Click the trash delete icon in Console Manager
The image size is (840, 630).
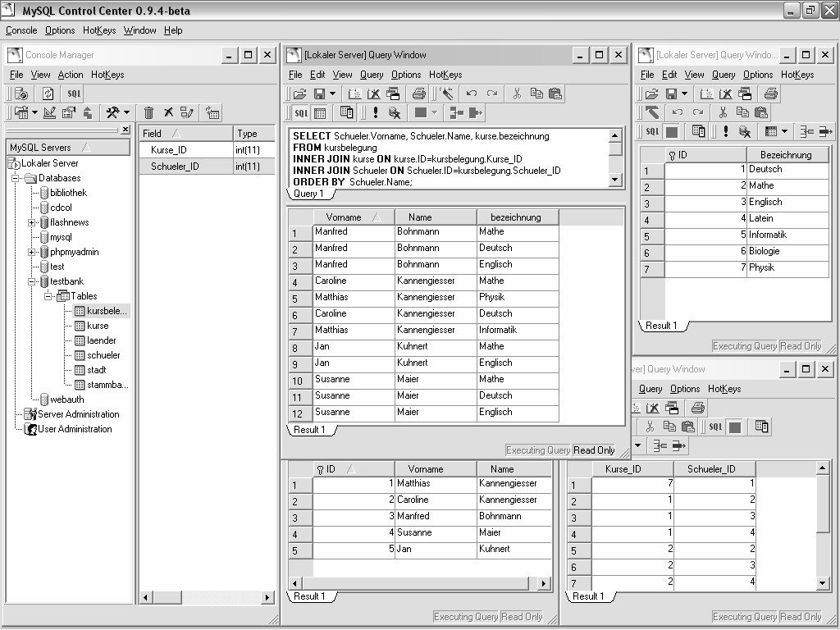[148, 113]
